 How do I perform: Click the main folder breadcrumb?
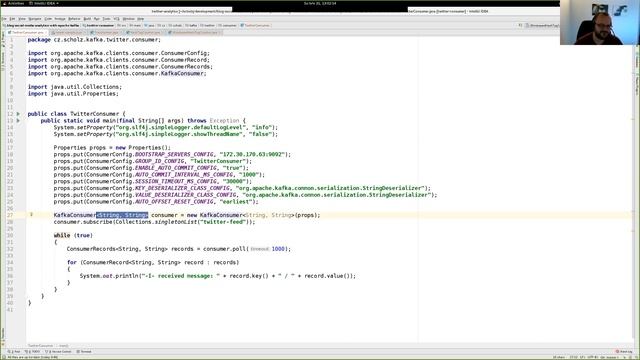(x=135, y=25)
